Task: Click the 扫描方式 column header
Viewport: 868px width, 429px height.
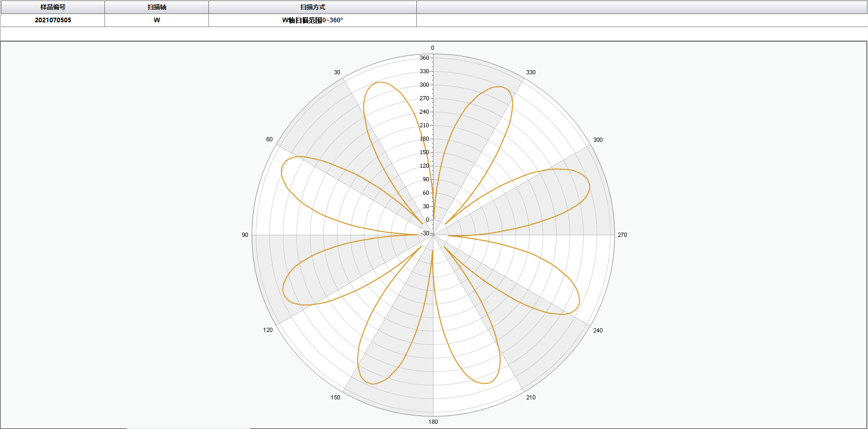Action: [x=312, y=7]
